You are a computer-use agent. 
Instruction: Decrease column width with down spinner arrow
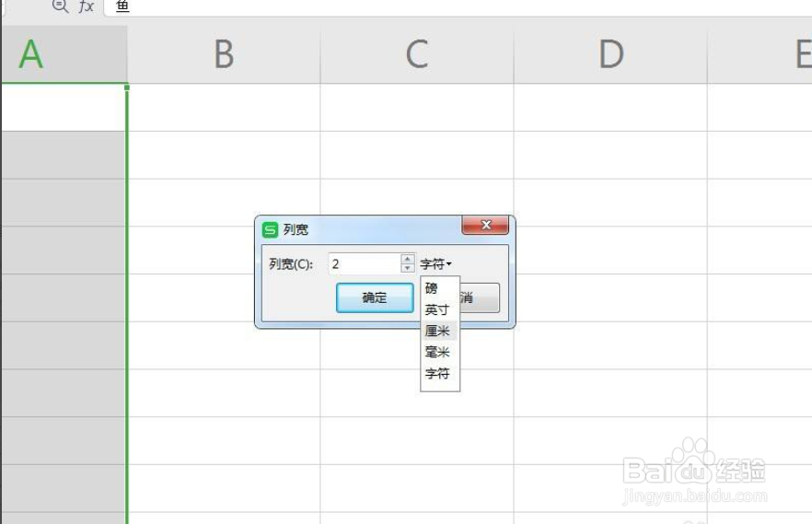coord(408,268)
